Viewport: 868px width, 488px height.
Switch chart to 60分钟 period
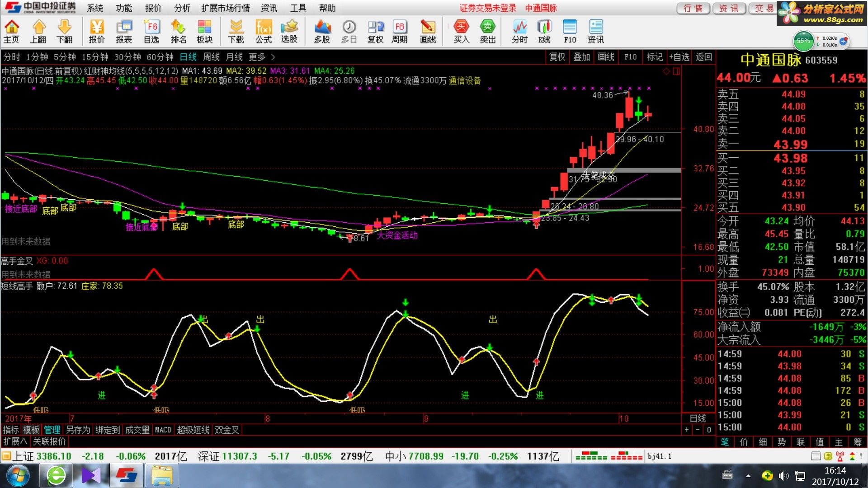(160, 57)
